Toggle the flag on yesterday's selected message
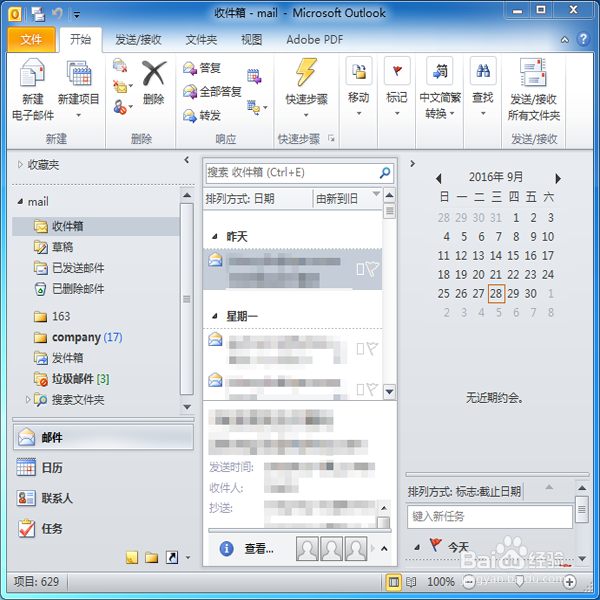600x600 pixels. (x=372, y=269)
